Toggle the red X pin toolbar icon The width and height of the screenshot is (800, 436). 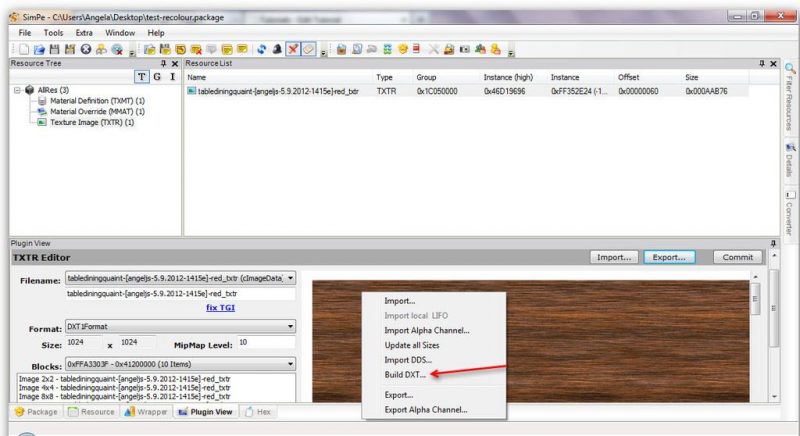coord(293,49)
